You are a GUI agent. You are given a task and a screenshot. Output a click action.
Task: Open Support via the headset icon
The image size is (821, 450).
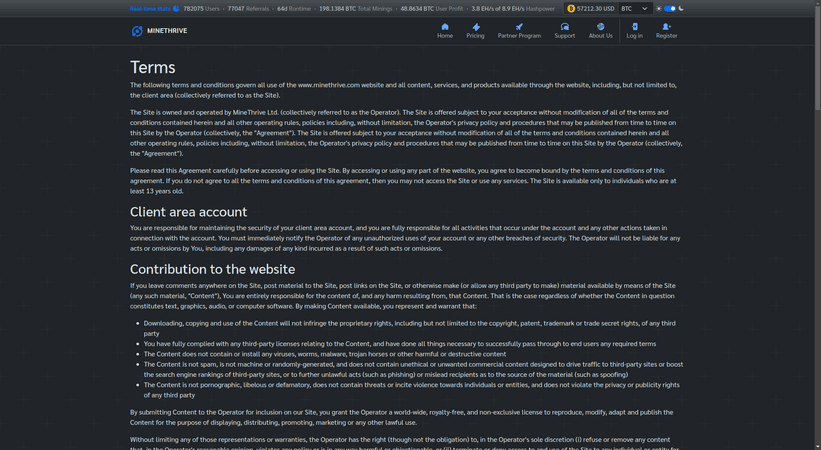tap(565, 27)
